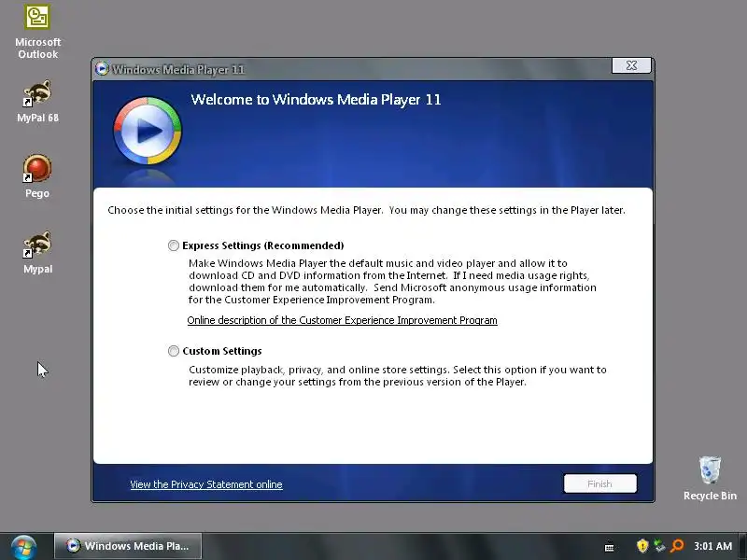
Task: Select the Mypal raccoon desktop shortcut
Action: (x=37, y=252)
